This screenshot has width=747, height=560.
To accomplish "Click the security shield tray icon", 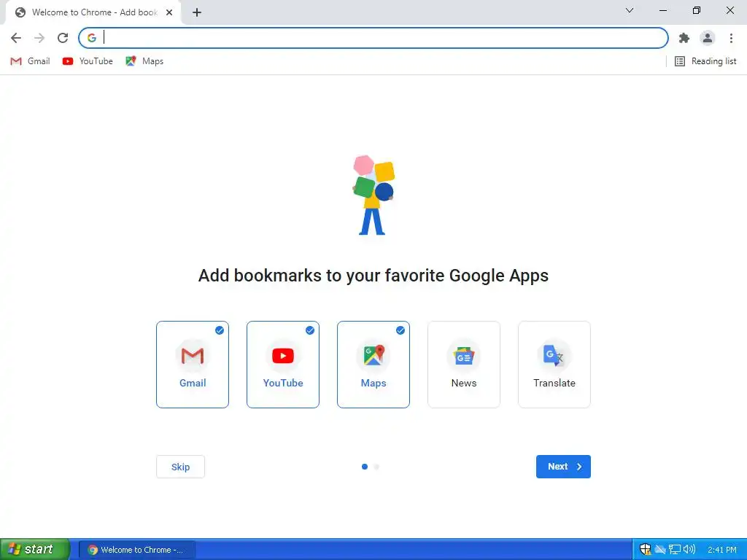I will tap(645, 550).
